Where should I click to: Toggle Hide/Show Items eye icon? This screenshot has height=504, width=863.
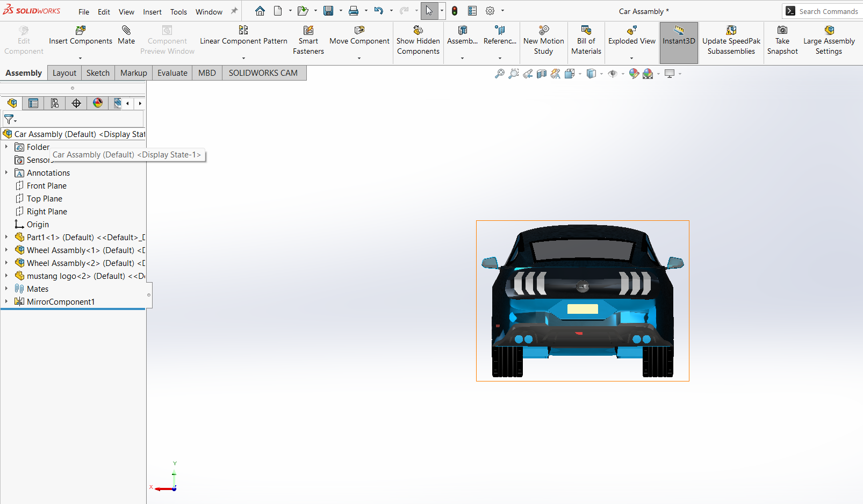point(613,74)
